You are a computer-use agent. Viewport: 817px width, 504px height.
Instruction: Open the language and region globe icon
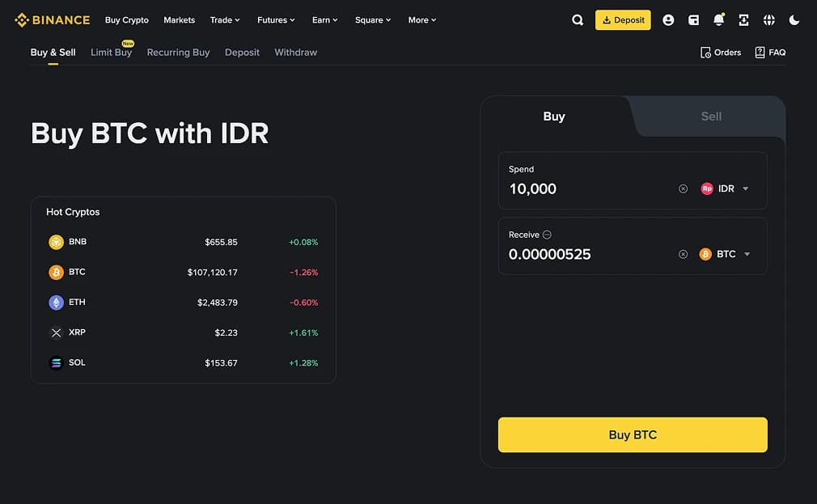768,19
